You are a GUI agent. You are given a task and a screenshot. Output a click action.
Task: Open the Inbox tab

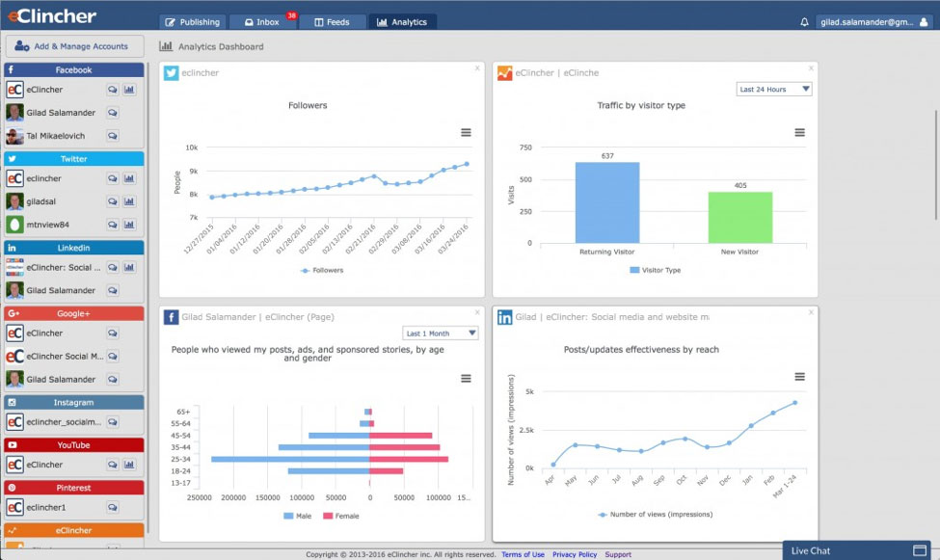pos(262,22)
